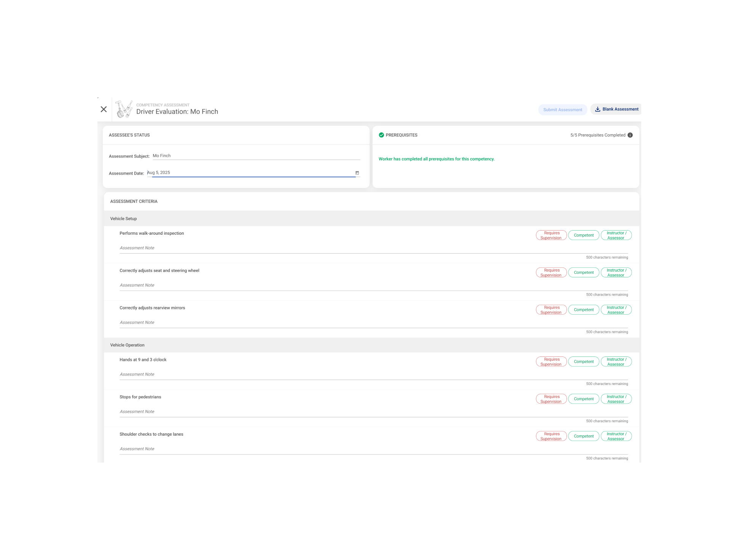
Task: Choose Instructor/Assessor for Stops for pedestrians
Action: coord(616,399)
